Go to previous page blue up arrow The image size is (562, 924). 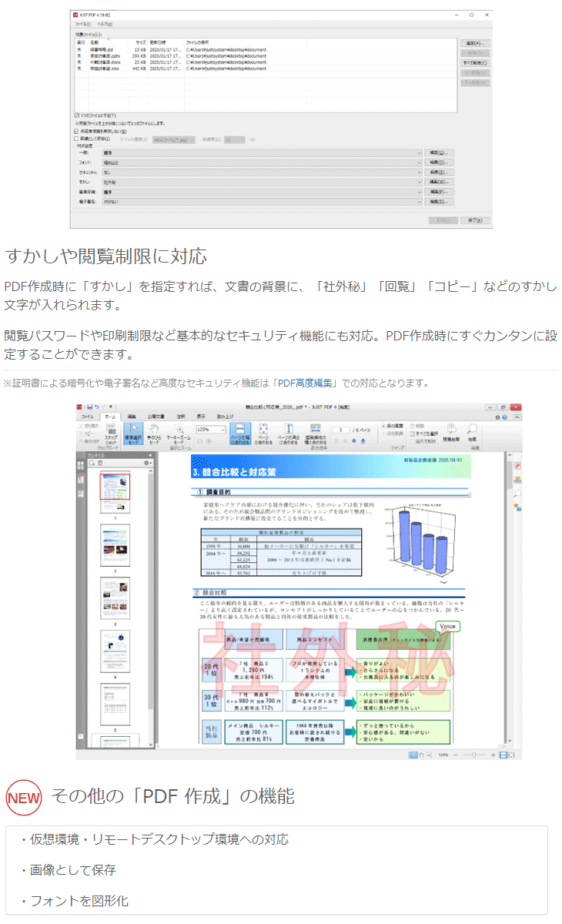(x=343, y=441)
